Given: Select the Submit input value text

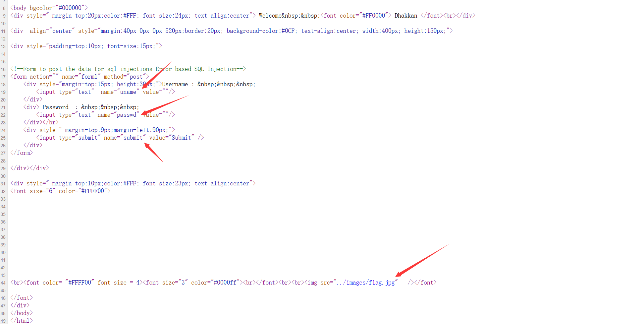Looking at the screenshot, I should tap(182, 137).
